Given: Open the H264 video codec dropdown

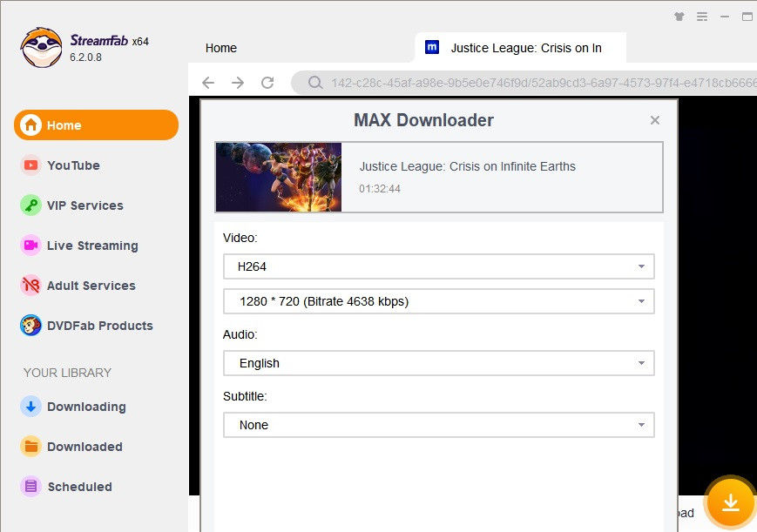Looking at the screenshot, I should click(x=439, y=266).
